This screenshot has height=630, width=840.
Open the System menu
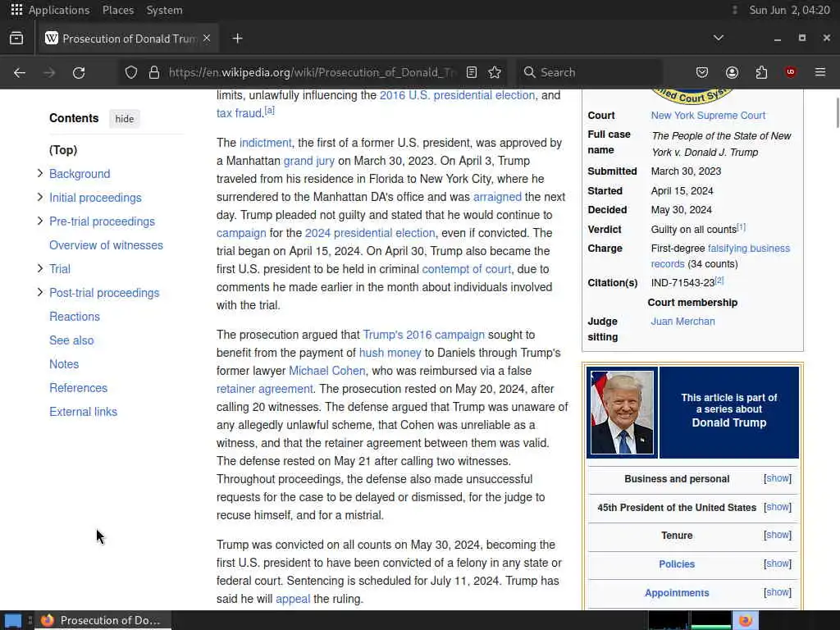164,10
